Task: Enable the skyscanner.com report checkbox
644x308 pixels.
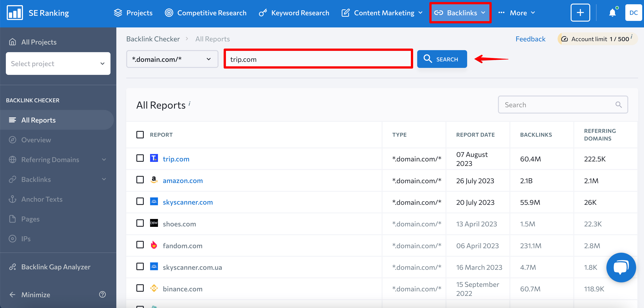Action: tap(140, 201)
